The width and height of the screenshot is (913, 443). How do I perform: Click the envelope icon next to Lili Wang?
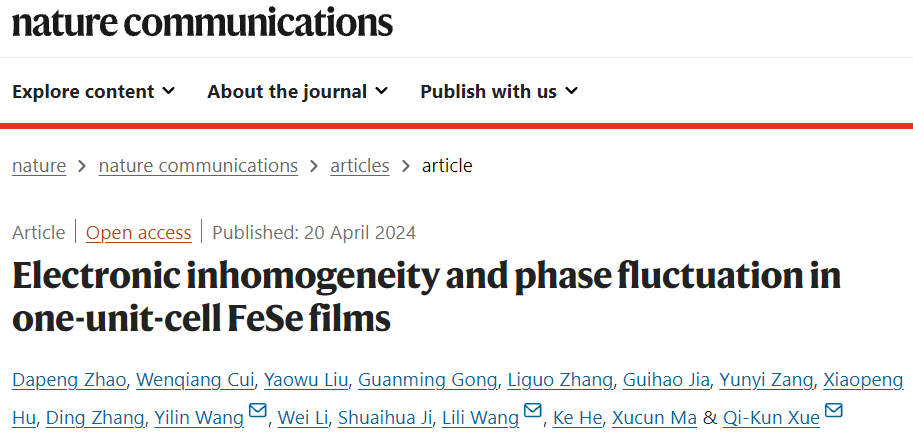coord(533,411)
